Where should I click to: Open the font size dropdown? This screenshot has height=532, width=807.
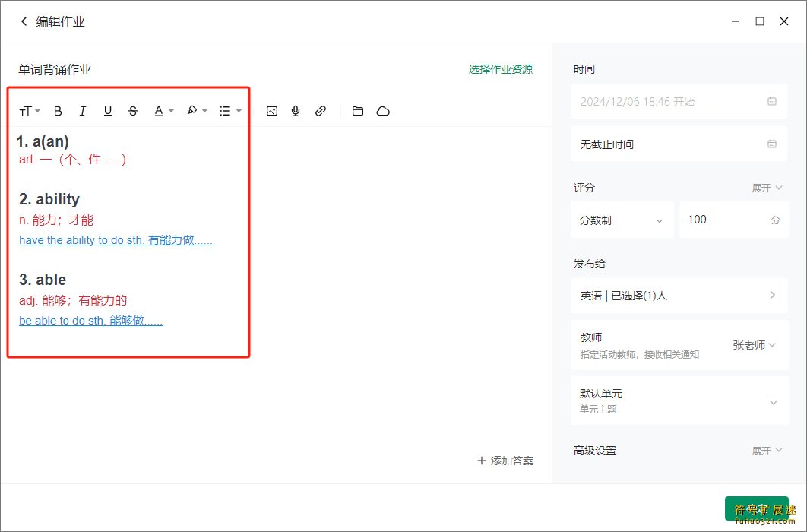pos(30,111)
